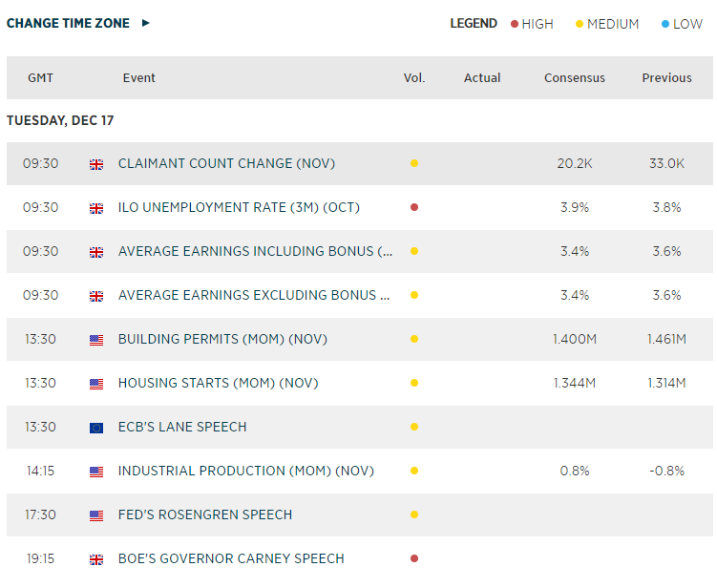The height and width of the screenshot is (588, 717).
Task: Open the Industrial Production (MoM) event
Action: pos(245,472)
